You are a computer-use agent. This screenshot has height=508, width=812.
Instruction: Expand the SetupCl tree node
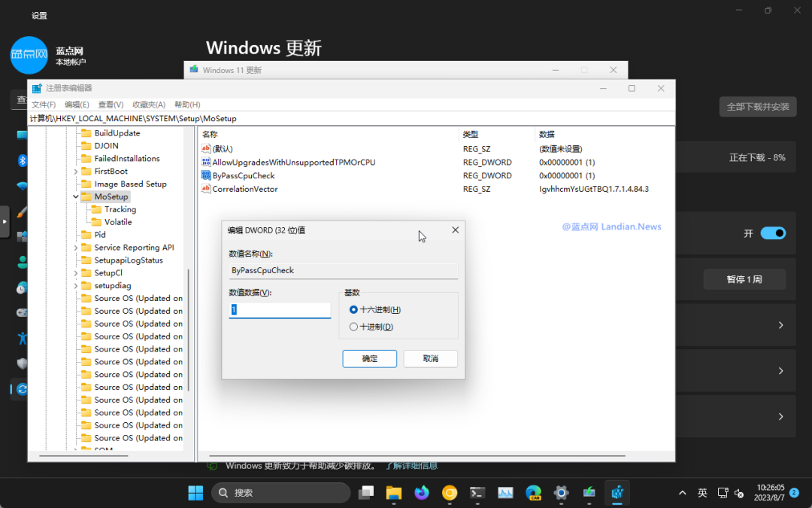pyautogui.click(x=76, y=273)
